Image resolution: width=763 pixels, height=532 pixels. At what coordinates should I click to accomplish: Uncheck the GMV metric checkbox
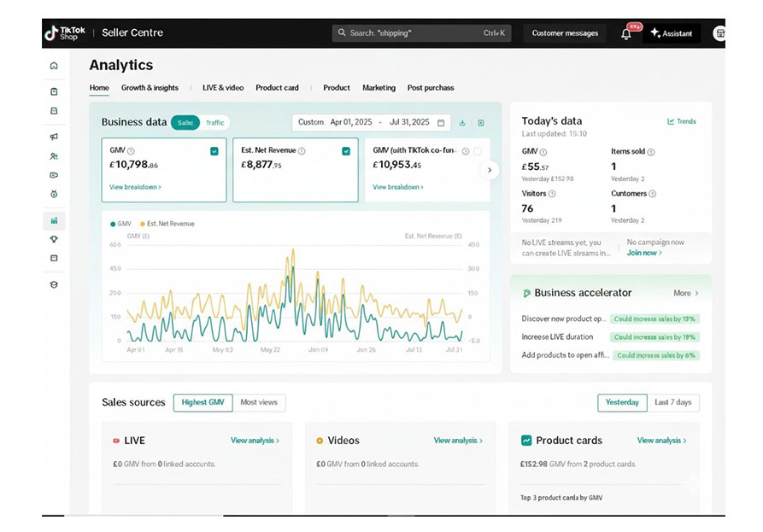point(214,151)
